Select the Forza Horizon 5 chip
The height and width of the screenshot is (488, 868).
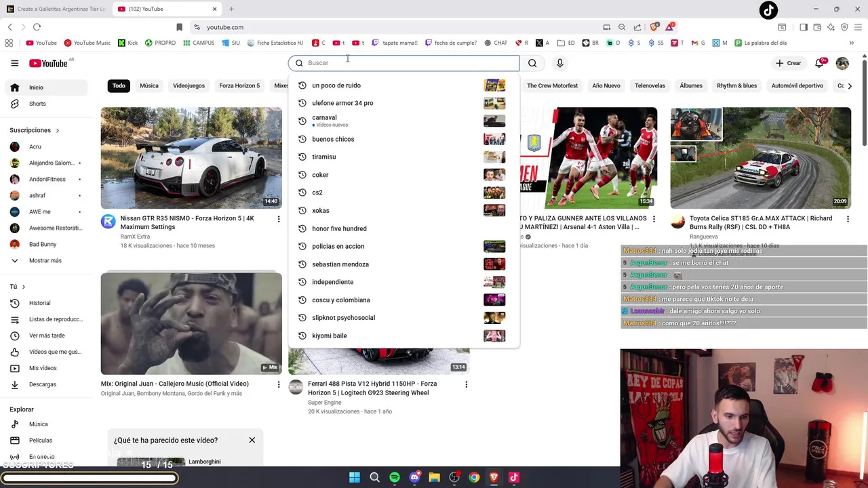click(x=239, y=86)
